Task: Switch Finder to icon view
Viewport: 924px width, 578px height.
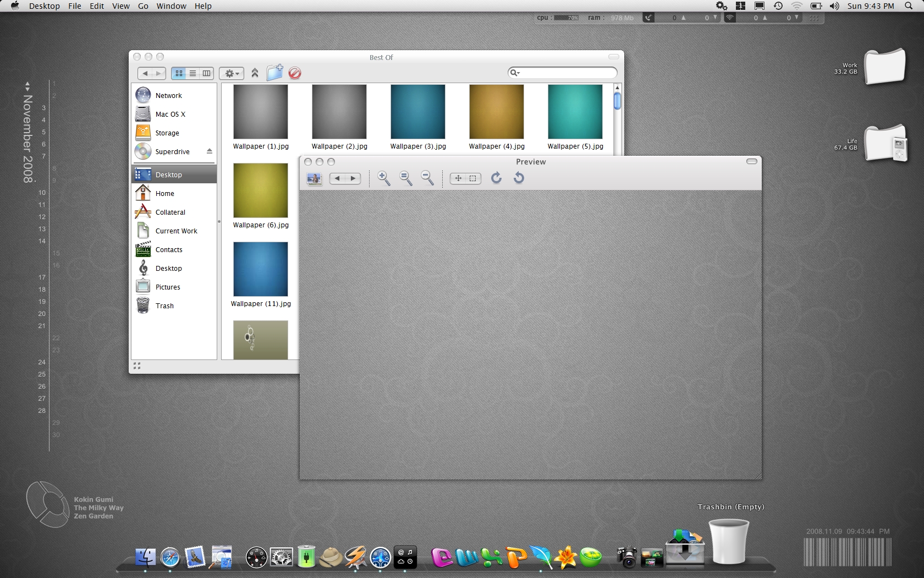Action: [179, 73]
